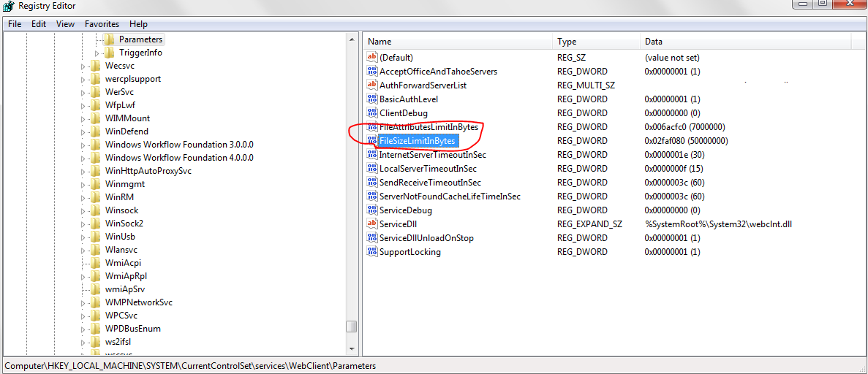The image size is (868, 374).
Task: Click the ServiceDebug DWORD icon
Action: coord(372,210)
